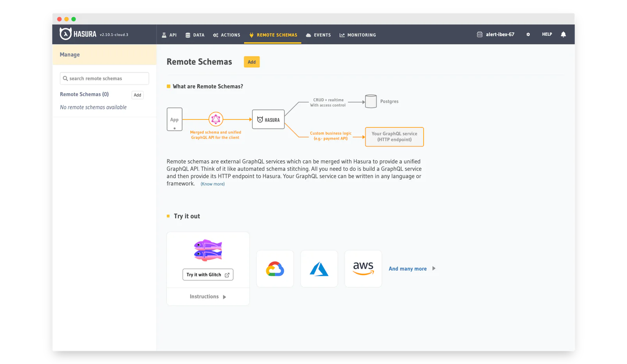Click the search remote schemas field

click(104, 78)
